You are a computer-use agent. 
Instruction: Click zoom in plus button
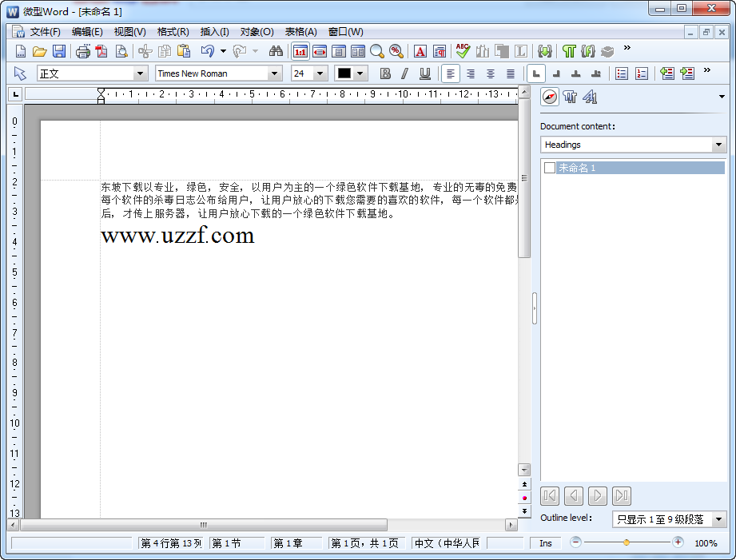pyautogui.click(x=678, y=542)
